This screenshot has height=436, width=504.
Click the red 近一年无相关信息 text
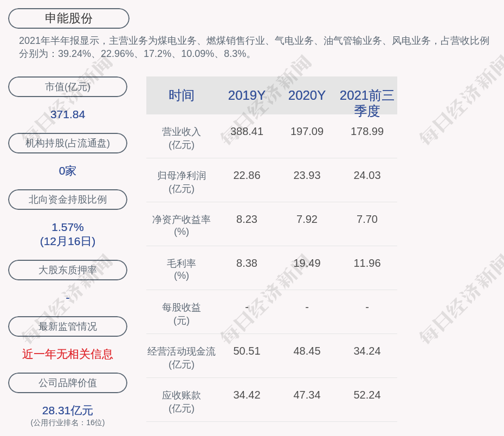click(68, 354)
